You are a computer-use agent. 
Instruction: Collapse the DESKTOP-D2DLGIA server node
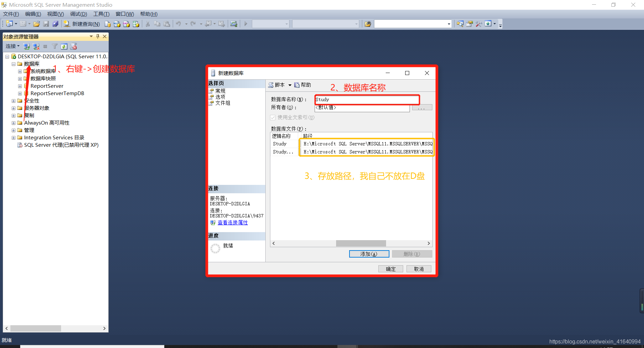click(x=7, y=57)
